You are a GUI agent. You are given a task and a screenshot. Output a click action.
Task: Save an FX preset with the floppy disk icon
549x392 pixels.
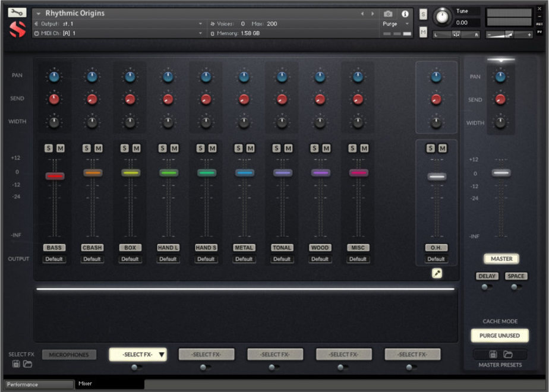coord(16,364)
